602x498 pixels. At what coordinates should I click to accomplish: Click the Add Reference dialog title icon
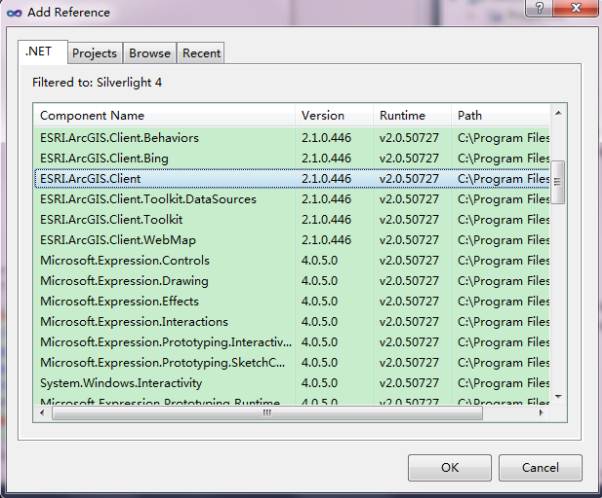click(14, 13)
